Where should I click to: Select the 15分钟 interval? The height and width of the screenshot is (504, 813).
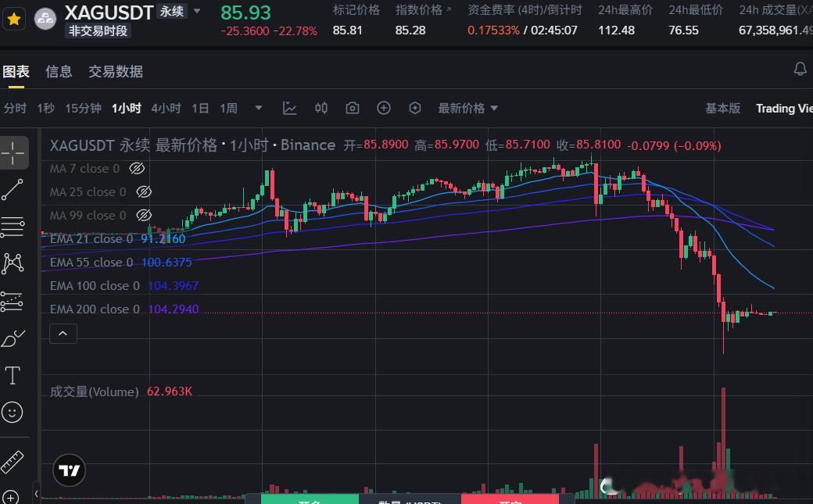click(83, 109)
